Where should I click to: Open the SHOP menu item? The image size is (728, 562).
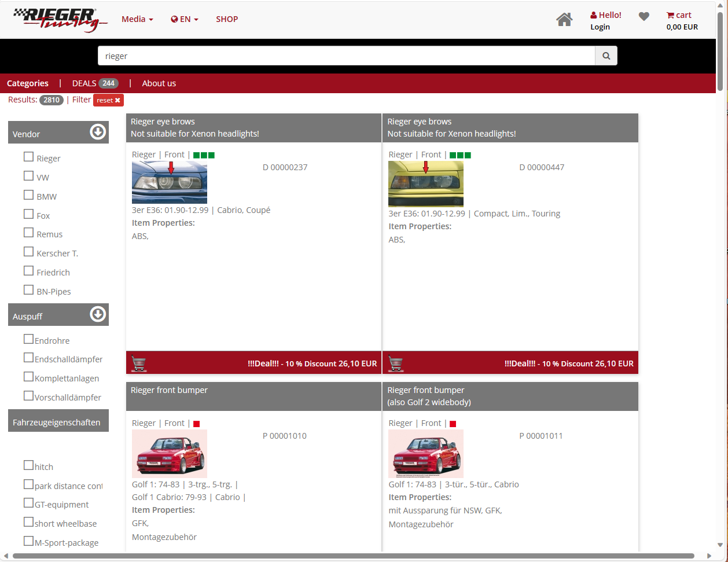227,19
